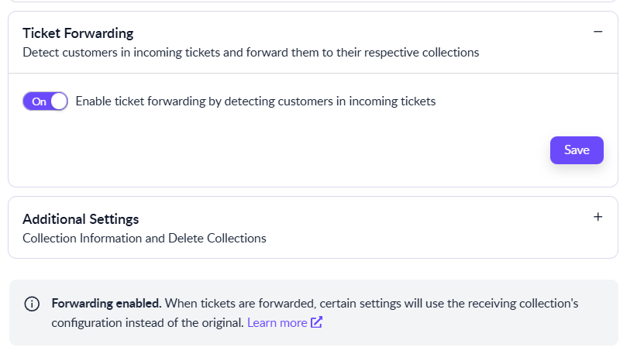Screen dimensions: 644x361
Task: Click "Enable ticket forwarding by detecting customers" label
Action: [256, 101]
